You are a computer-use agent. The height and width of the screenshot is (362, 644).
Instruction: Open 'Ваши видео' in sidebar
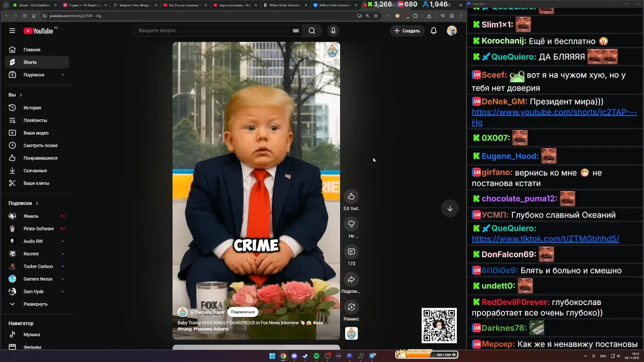36,133
